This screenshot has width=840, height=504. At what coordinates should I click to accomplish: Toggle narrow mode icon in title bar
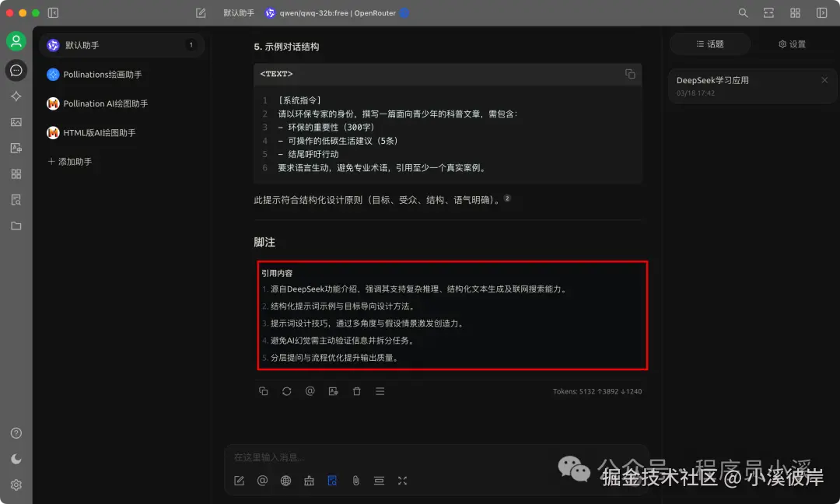pos(768,13)
